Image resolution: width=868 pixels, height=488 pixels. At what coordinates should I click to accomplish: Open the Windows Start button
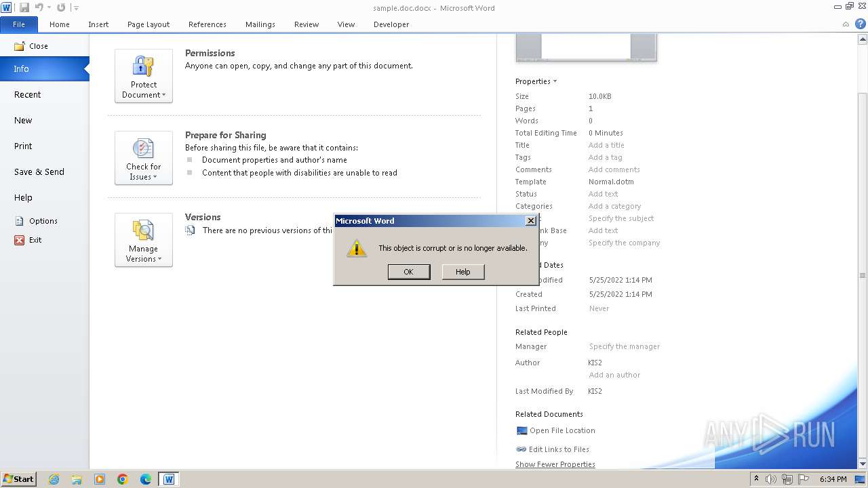(18, 479)
